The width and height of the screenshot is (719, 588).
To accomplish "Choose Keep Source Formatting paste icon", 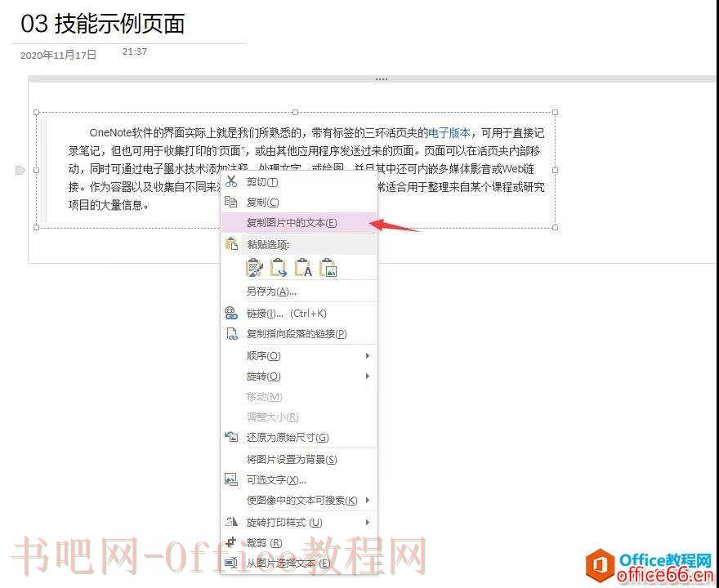I will 254,268.
